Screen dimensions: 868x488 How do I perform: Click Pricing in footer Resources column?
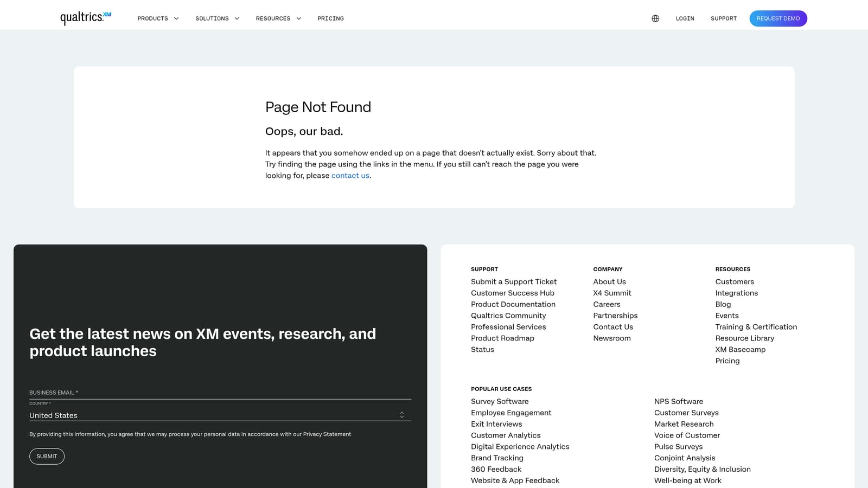coord(727,361)
